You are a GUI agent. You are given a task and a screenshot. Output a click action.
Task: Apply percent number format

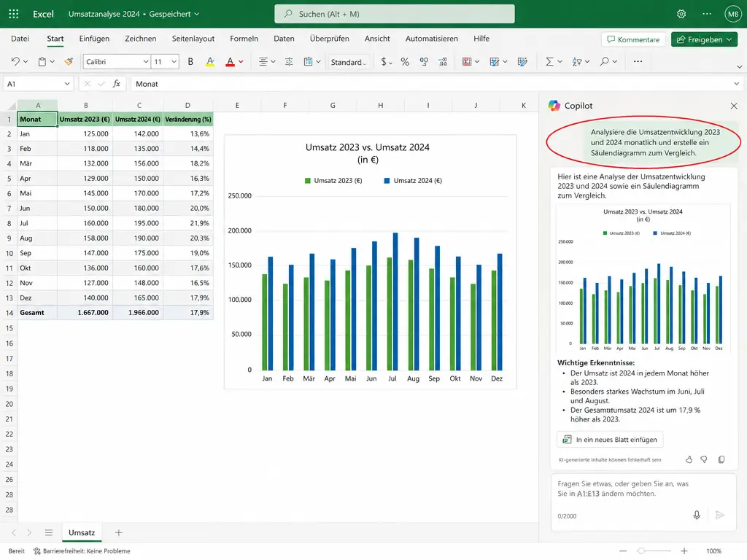[x=405, y=61]
